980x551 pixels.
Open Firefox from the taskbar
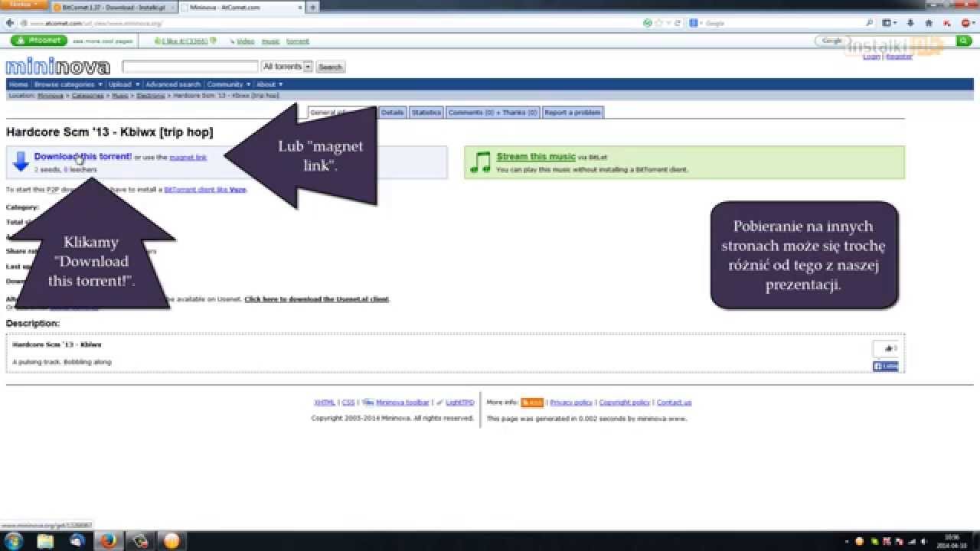[109, 541]
